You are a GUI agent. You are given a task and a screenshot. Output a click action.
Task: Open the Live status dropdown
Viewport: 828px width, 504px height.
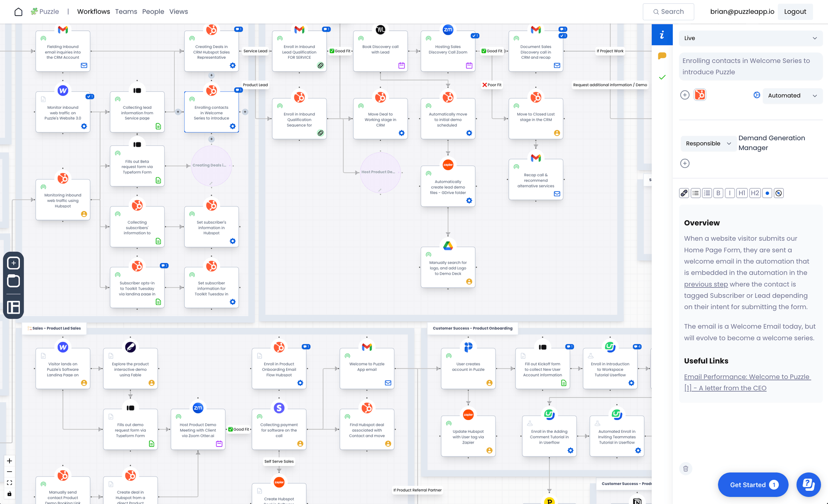click(750, 38)
